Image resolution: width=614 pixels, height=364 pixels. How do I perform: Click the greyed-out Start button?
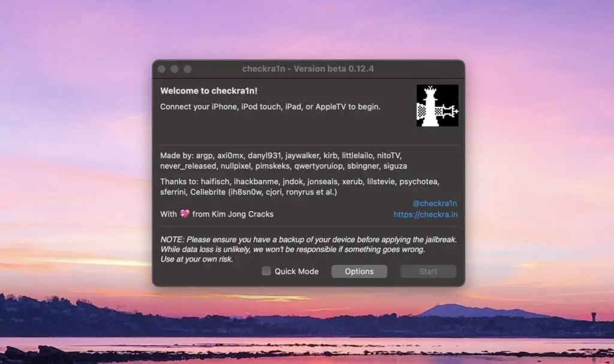click(x=428, y=272)
